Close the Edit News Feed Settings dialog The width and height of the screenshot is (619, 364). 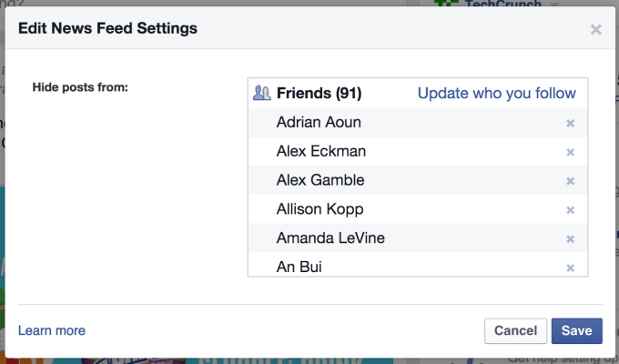click(596, 30)
